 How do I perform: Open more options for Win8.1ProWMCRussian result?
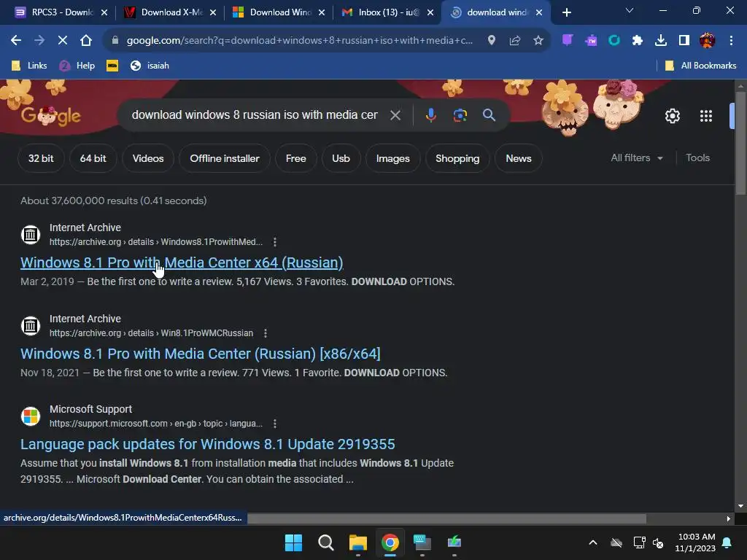click(x=266, y=333)
